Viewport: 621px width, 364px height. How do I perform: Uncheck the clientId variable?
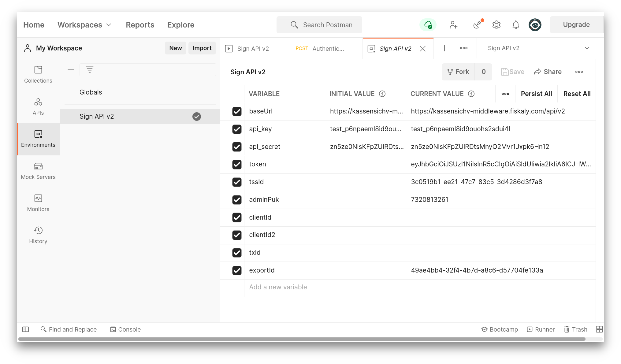click(x=237, y=217)
